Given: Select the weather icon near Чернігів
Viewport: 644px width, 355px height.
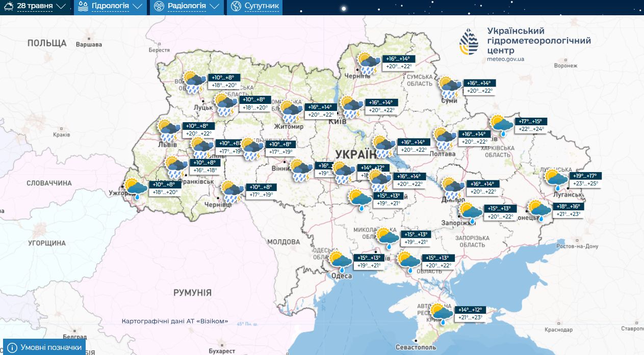Looking at the screenshot, I should point(369,64).
